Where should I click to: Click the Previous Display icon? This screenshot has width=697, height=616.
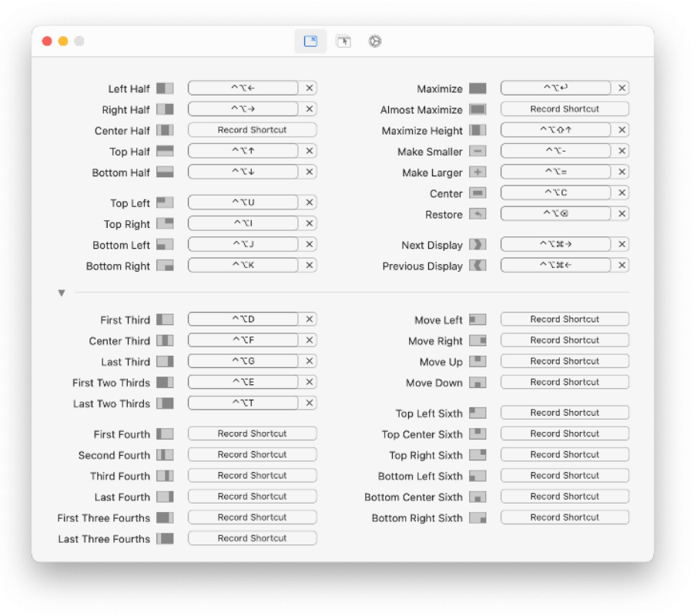(x=478, y=266)
